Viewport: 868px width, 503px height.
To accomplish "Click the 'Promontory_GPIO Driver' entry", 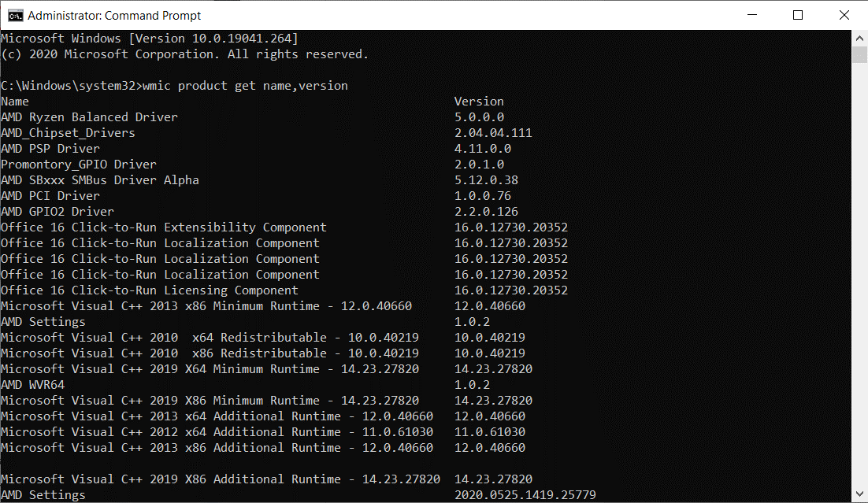I will (79, 165).
